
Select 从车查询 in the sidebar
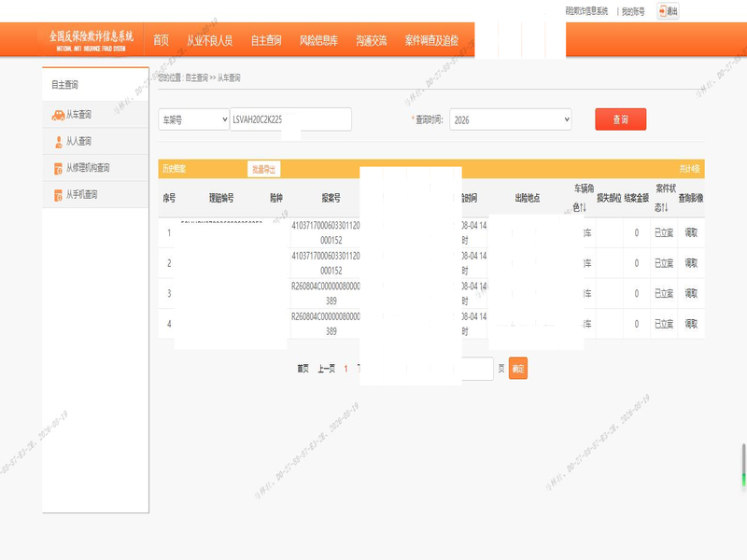pyautogui.click(x=95, y=114)
